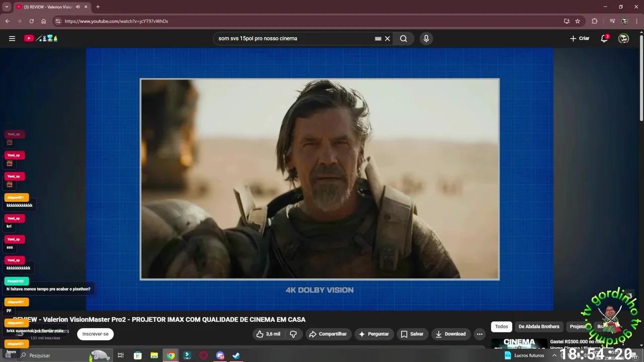This screenshot has width=644, height=362.
Task: Open the media control playlist icon
Action: [612, 21]
